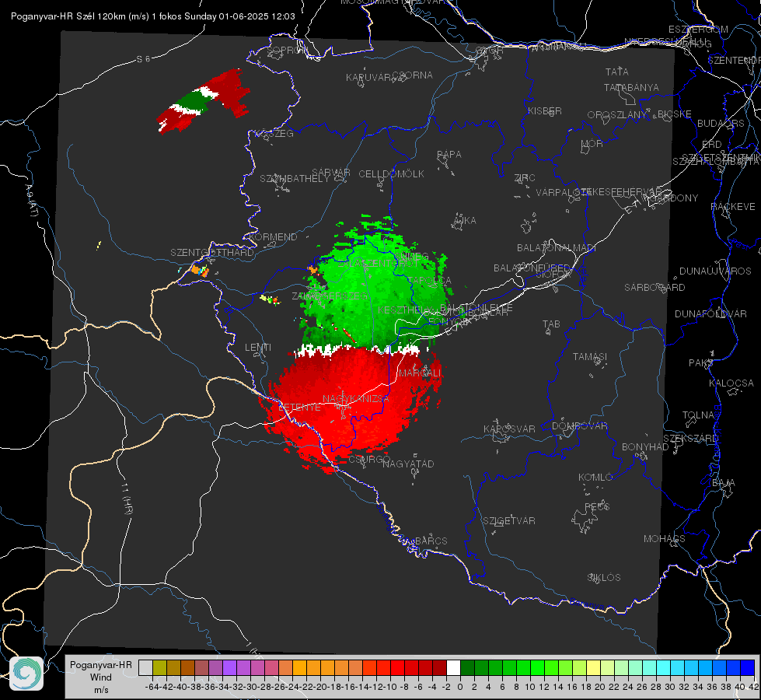
Task: Click the TATA town label
Action: (617, 72)
